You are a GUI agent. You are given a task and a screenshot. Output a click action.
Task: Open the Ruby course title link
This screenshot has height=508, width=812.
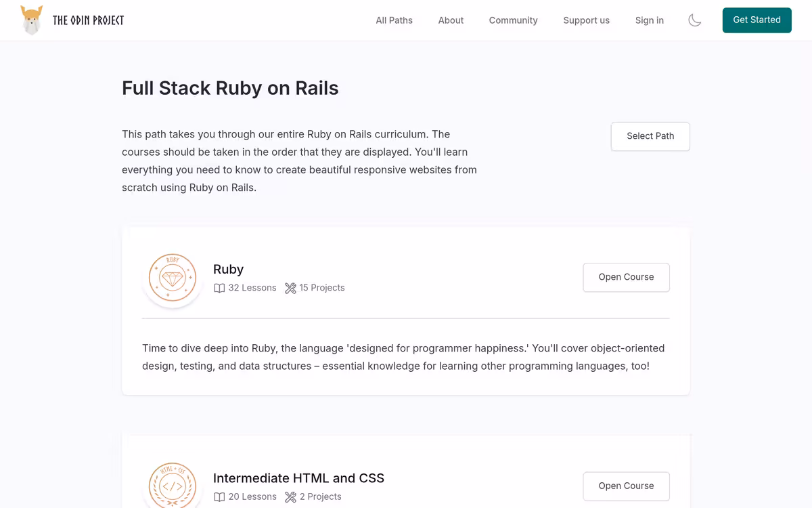click(x=228, y=269)
